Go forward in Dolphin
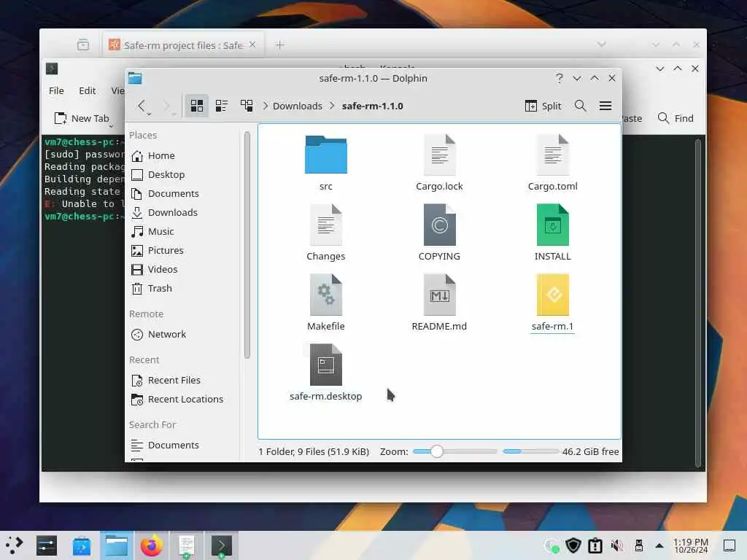Image resolution: width=747 pixels, height=560 pixels. (167, 106)
